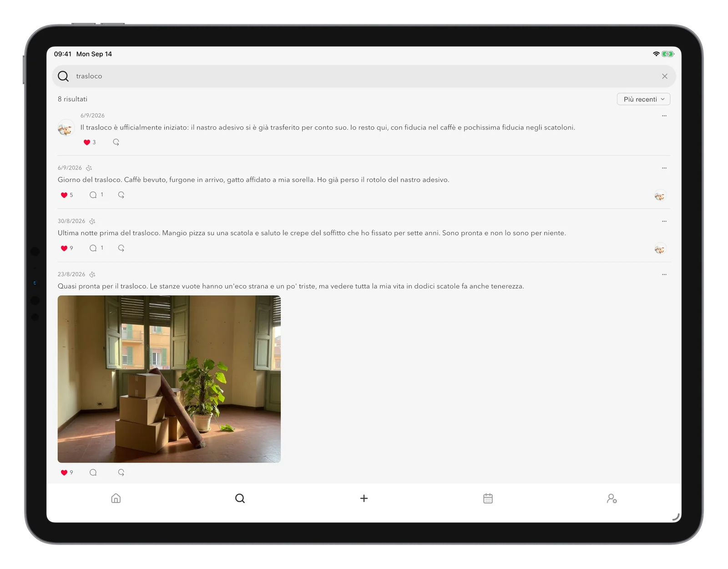Click the battery icon in the status bar
Image resolution: width=728 pixels, height=569 pixels.
point(667,54)
